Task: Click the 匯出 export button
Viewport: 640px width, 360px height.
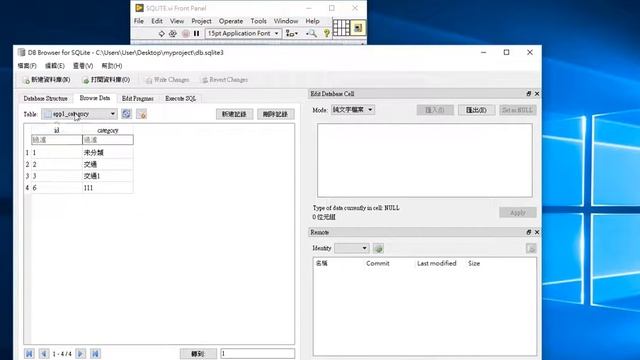Action: (x=476, y=110)
